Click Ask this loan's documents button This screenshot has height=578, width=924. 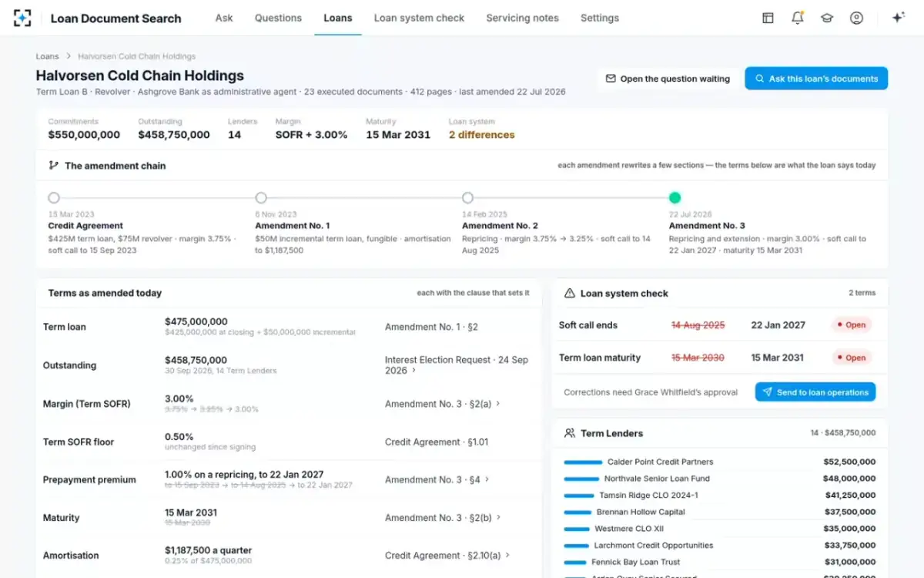[816, 79]
